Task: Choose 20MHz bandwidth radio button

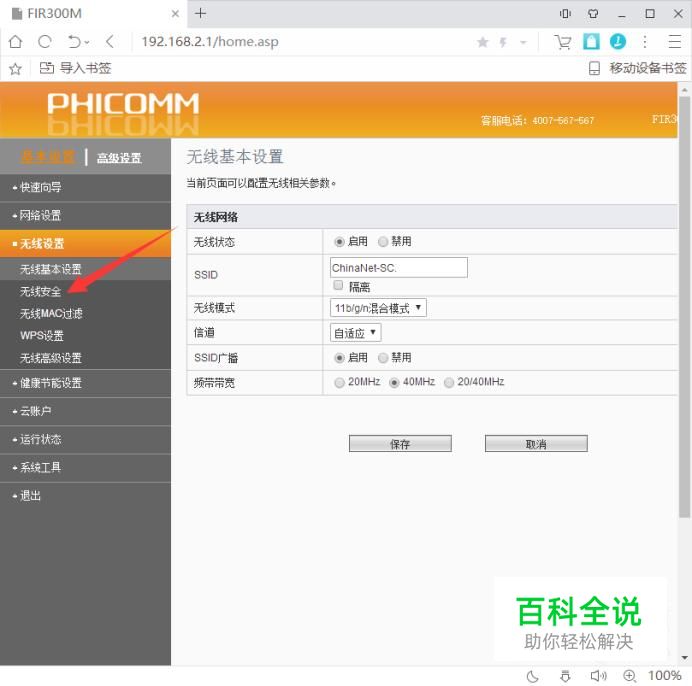Action: coord(339,383)
